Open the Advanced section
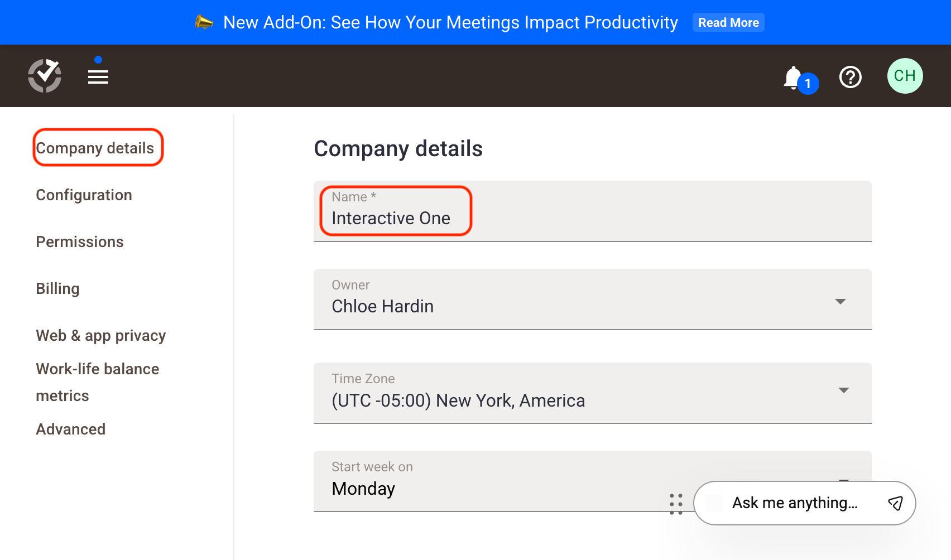The image size is (951, 560). point(70,429)
